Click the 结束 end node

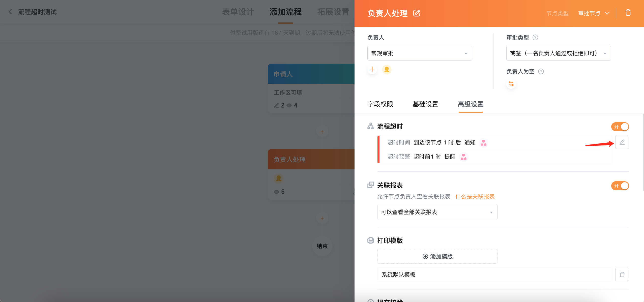tap(322, 246)
